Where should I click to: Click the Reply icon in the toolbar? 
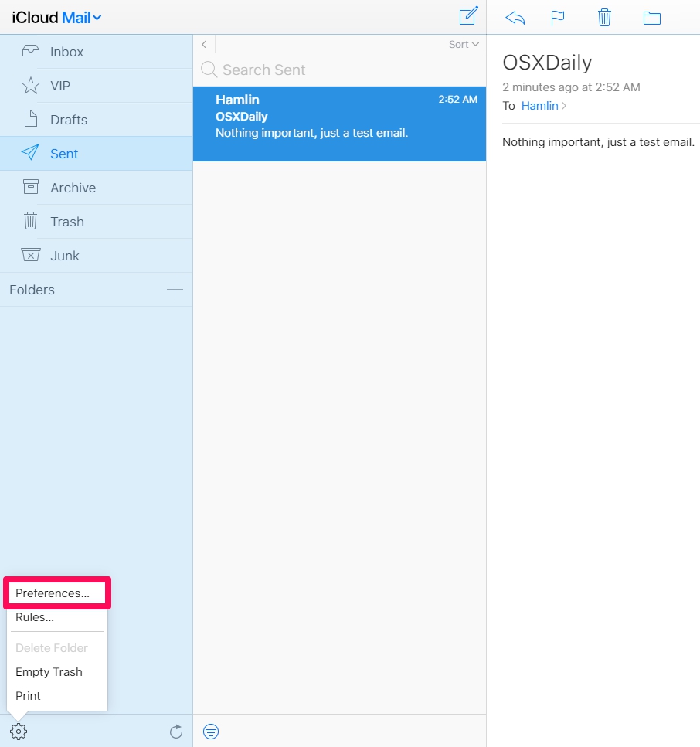coord(515,17)
